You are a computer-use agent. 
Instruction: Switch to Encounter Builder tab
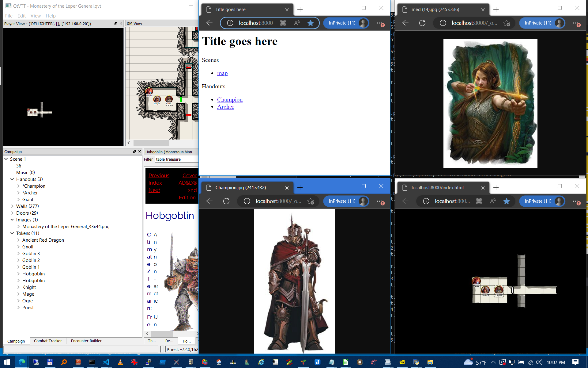point(86,341)
